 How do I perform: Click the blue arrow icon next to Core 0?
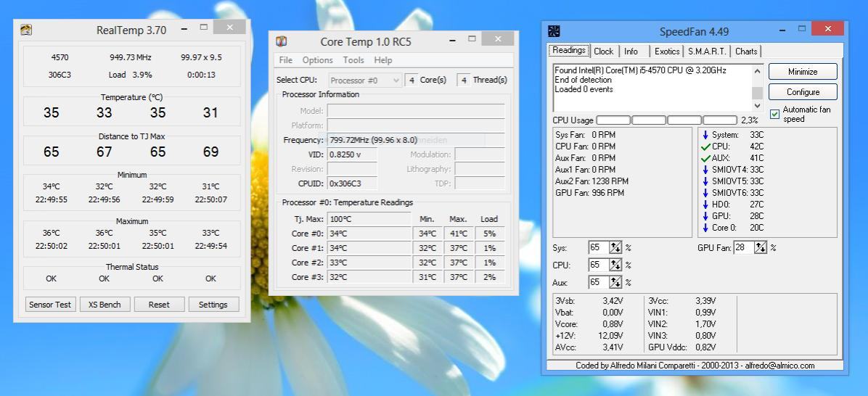tap(705, 228)
